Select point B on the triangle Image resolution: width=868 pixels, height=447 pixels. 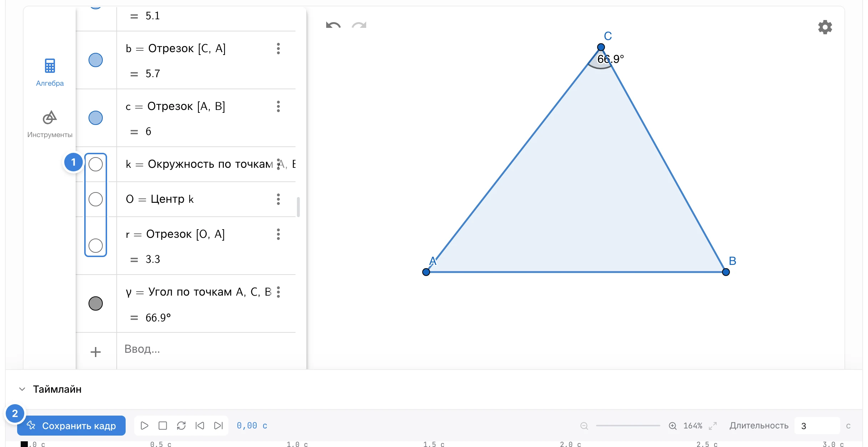tap(726, 272)
